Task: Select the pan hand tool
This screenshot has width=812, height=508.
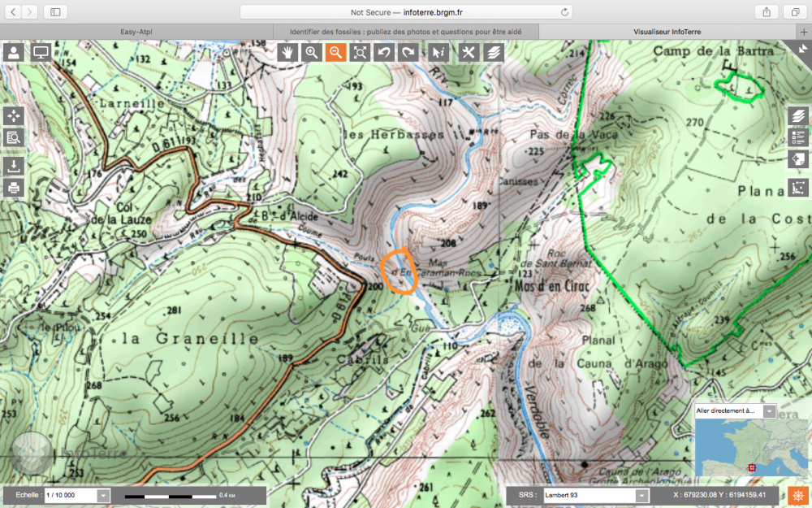Action: point(287,53)
